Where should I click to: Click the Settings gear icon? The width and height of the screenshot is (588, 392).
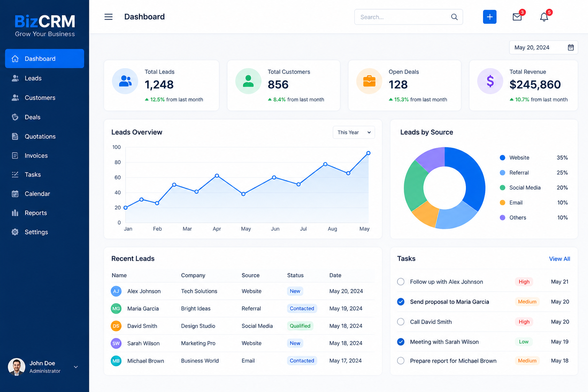click(x=15, y=232)
